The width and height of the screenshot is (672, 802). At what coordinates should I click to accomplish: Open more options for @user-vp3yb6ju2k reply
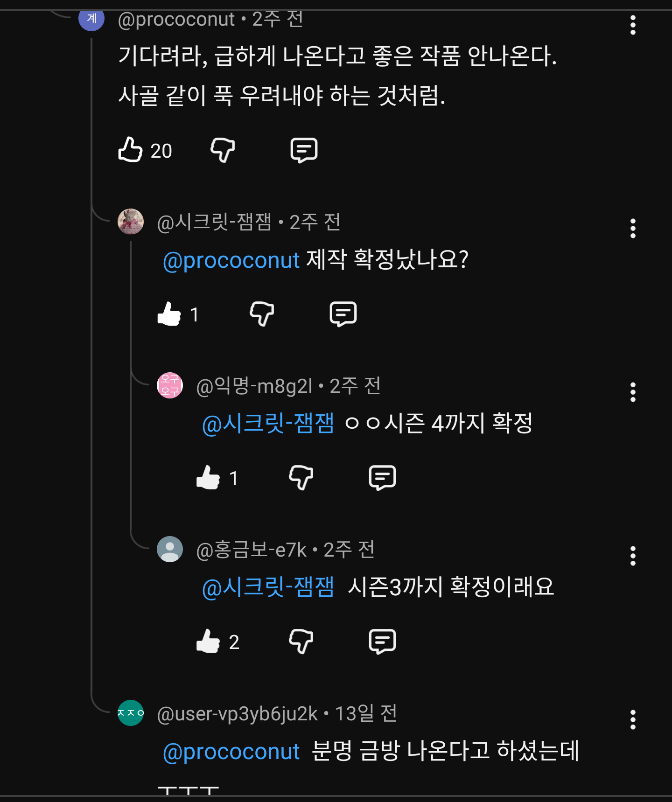(633, 720)
